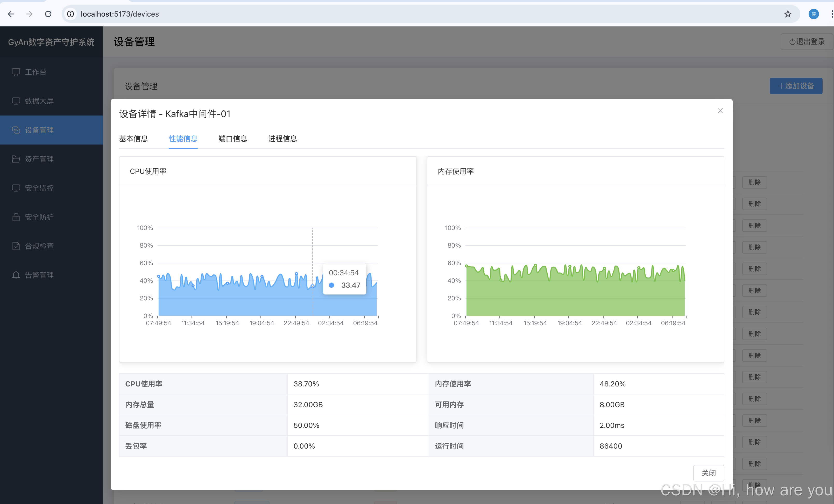
Task: Click the 合规检查 document-check icon
Action: 16,246
